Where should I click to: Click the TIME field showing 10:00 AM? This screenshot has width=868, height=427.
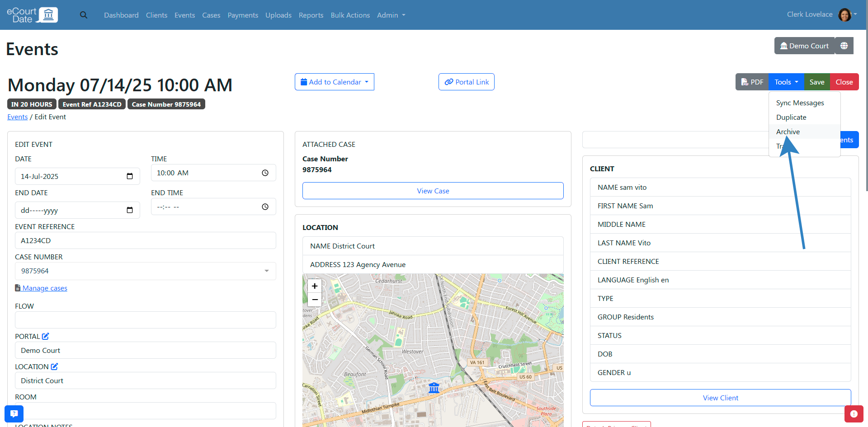(213, 173)
